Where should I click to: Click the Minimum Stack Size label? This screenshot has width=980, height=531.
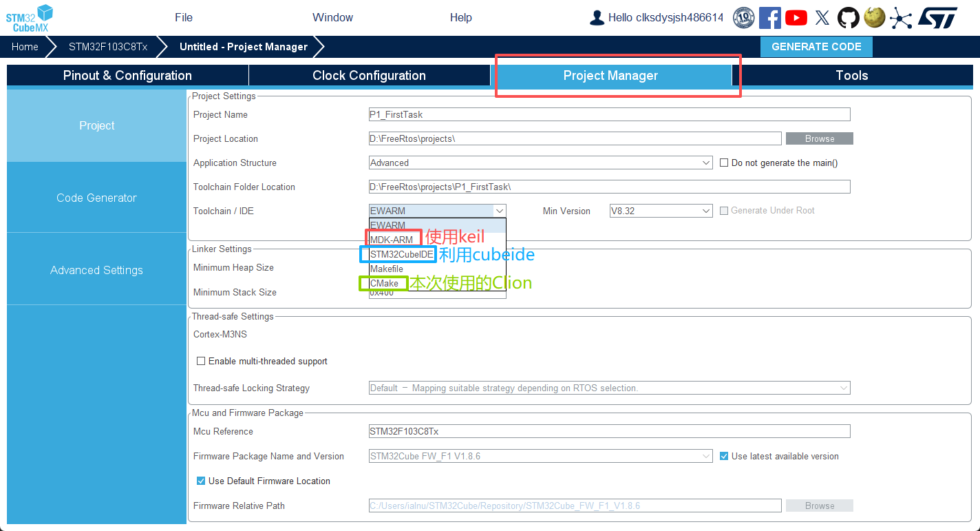point(235,292)
